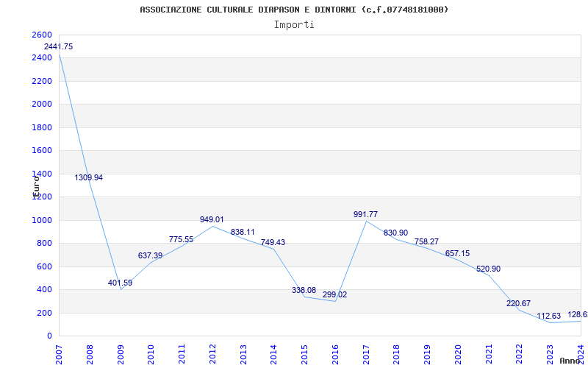Select the 1309.94 data label
The height and width of the screenshot is (368, 588).
[x=88, y=177]
